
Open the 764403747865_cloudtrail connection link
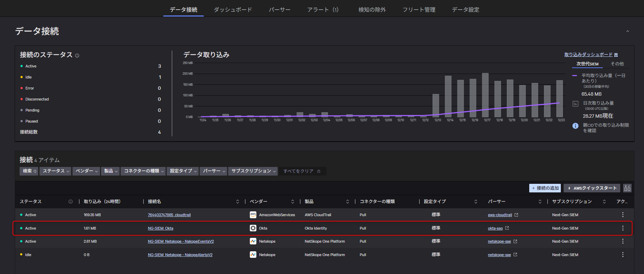tap(169, 215)
